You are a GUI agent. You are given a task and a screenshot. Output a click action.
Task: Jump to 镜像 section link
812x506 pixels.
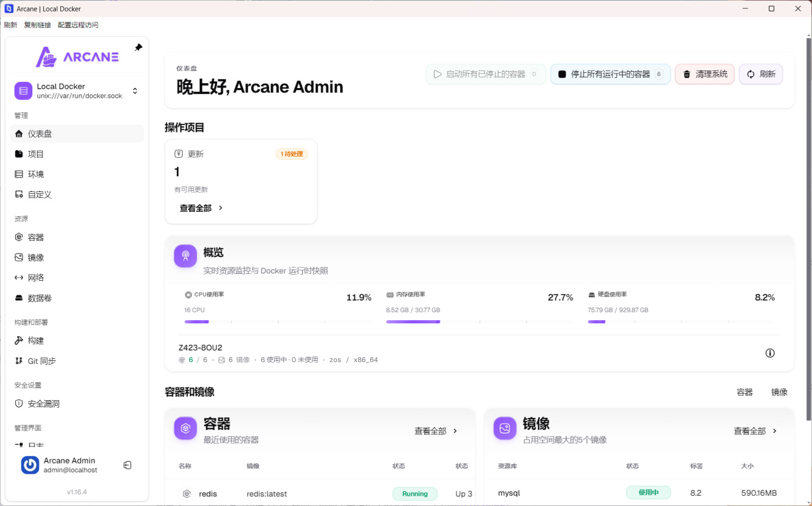780,392
